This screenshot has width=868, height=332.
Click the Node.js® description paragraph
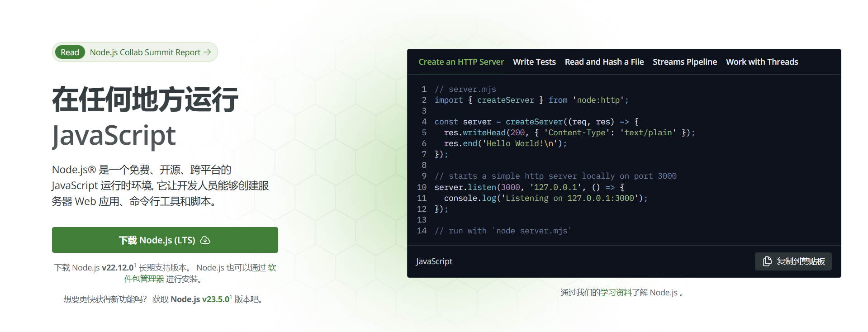coord(161,185)
